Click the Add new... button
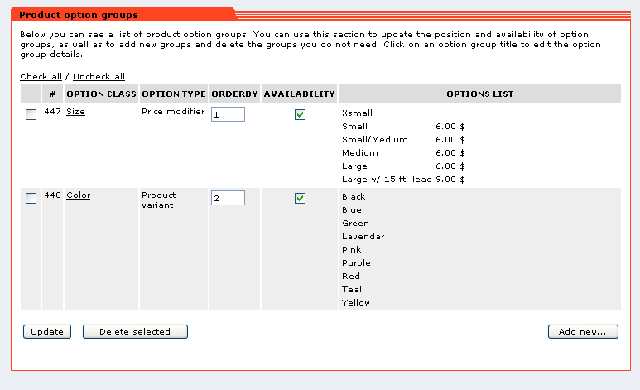The image size is (640, 390). (582, 332)
